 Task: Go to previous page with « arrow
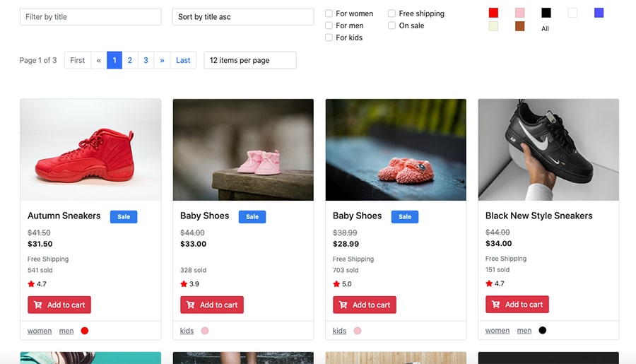tap(99, 60)
